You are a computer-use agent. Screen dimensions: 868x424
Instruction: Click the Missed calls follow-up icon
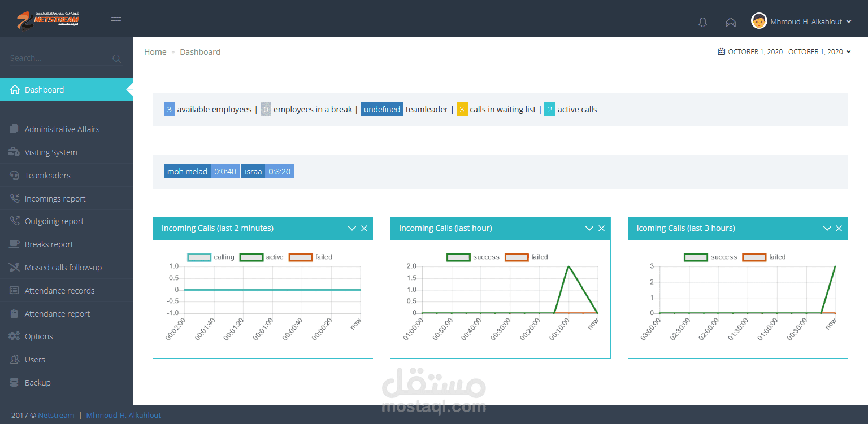coord(14,267)
